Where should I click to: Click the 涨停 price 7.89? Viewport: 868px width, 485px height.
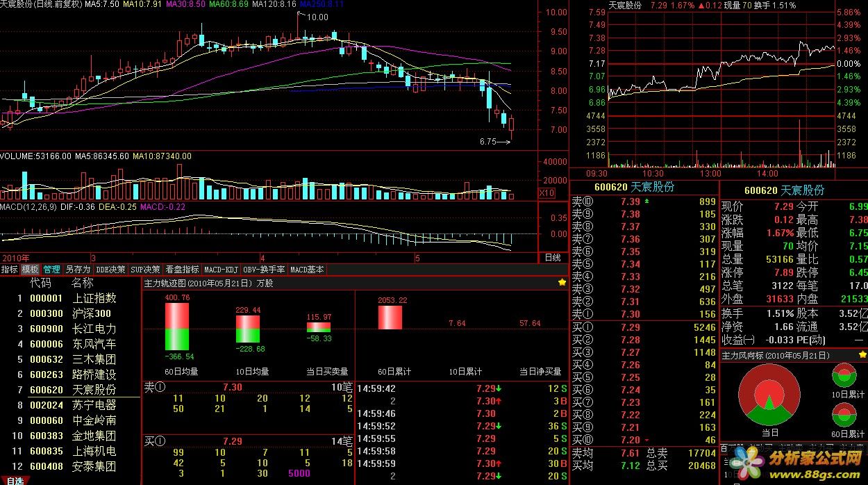pyautogui.click(x=783, y=272)
